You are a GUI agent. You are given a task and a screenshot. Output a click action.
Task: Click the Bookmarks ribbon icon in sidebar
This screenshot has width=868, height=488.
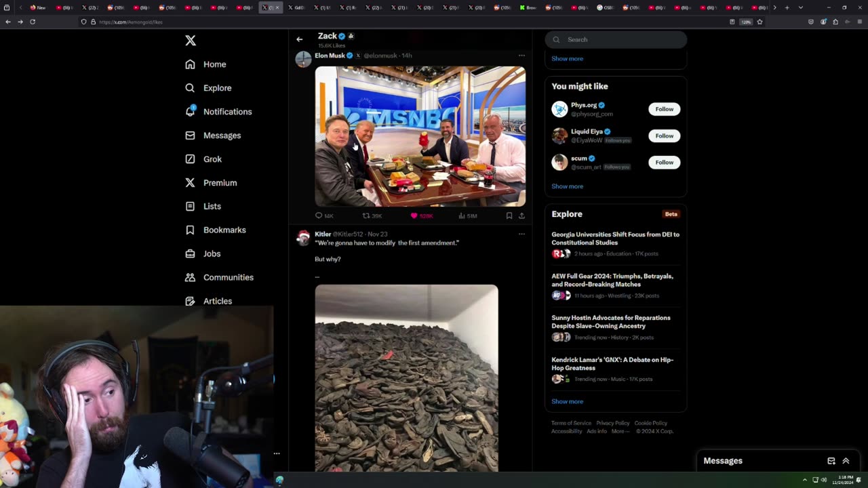(x=190, y=230)
